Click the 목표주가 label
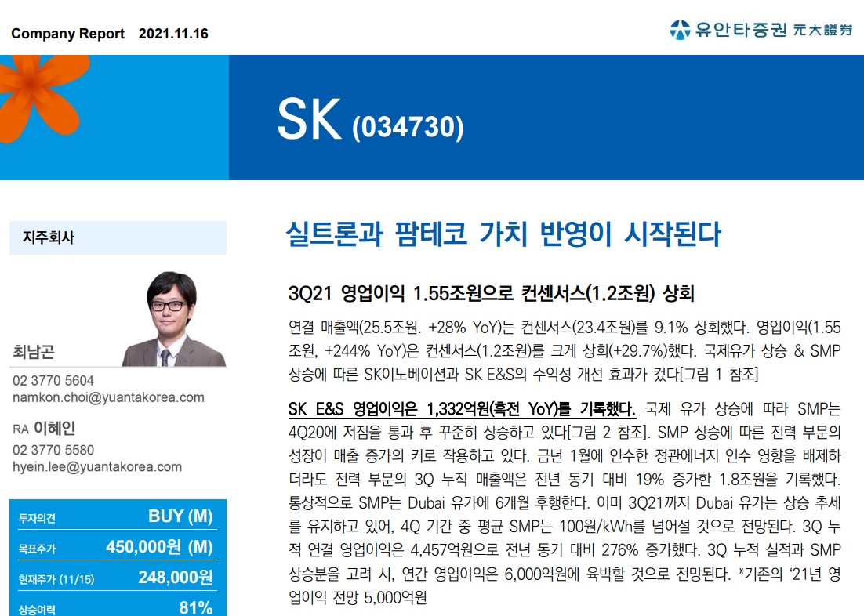The width and height of the screenshot is (864, 616). coord(37,549)
